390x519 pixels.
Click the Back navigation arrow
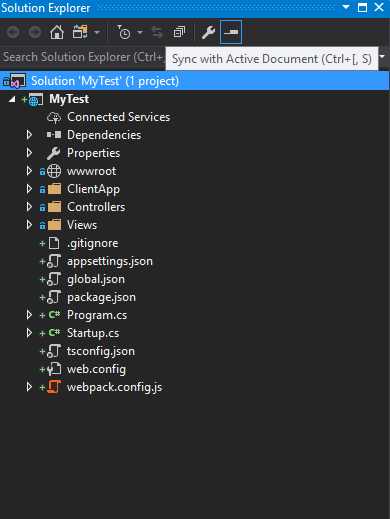(13, 32)
